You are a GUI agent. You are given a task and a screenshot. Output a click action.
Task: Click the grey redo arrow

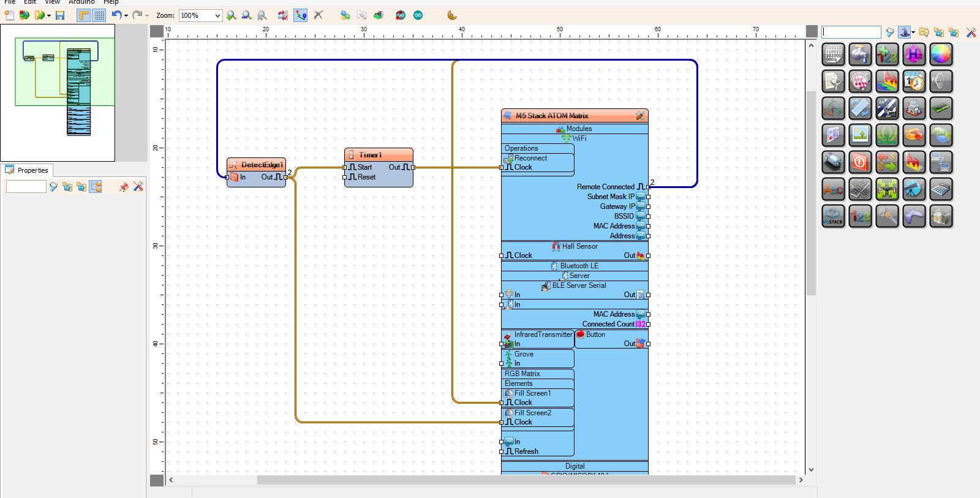pyautogui.click(x=137, y=15)
